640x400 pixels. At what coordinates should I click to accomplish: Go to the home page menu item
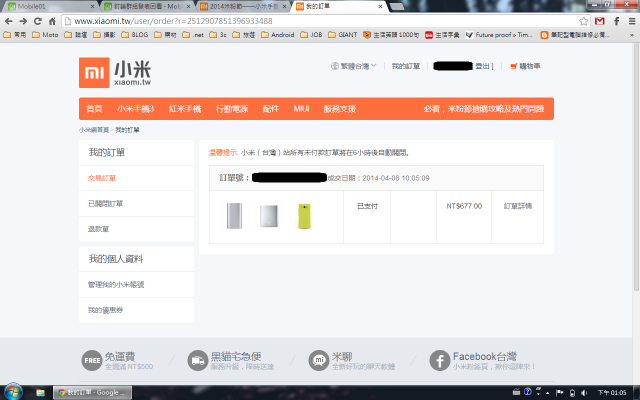click(x=94, y=109)
